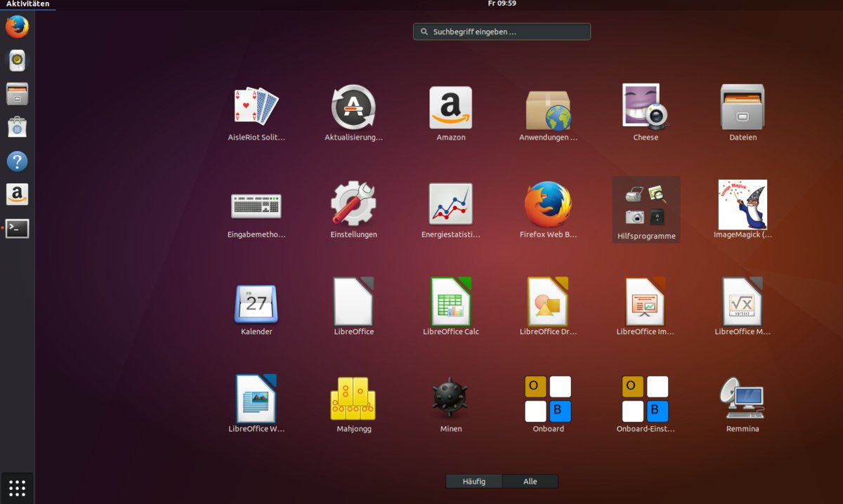The image size is (843, 504).
Task: Launch Remmina remote desktop client
Action: click(x=743, y=404)
